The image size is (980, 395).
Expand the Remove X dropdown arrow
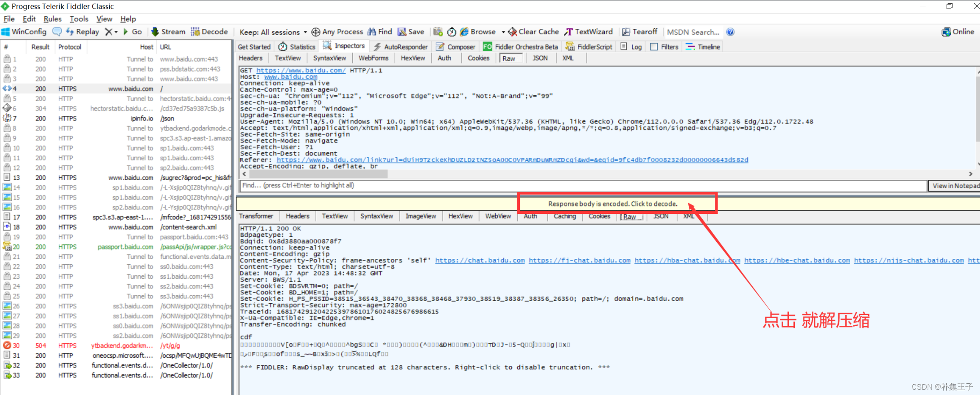[x=116, y=32]
